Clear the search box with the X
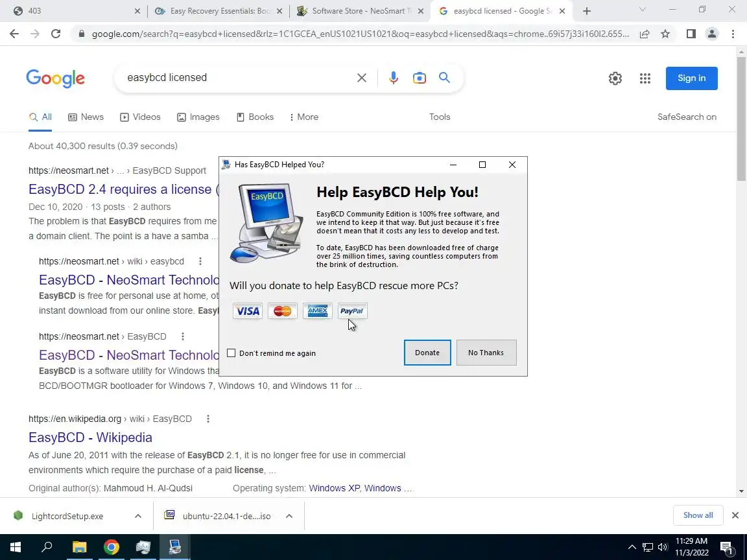Image resolution: width=747 pixels, height=560 pixels. tap(362, 78)
